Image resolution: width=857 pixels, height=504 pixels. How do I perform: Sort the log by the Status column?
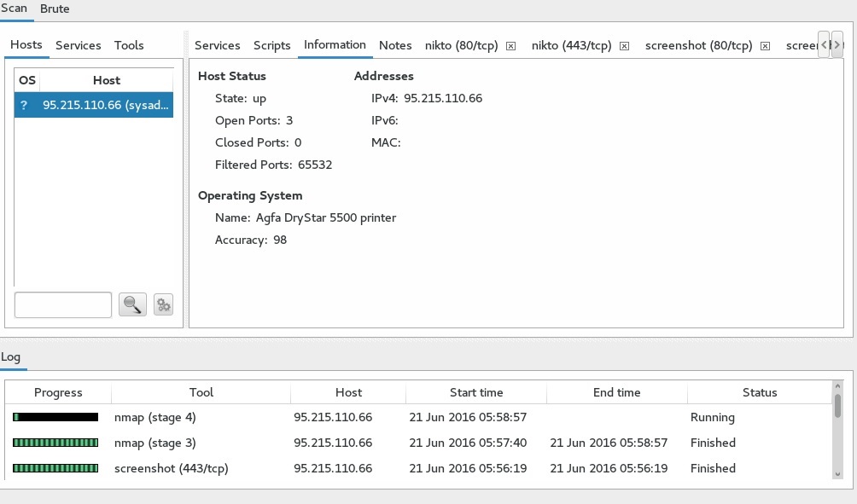point(760,392)
